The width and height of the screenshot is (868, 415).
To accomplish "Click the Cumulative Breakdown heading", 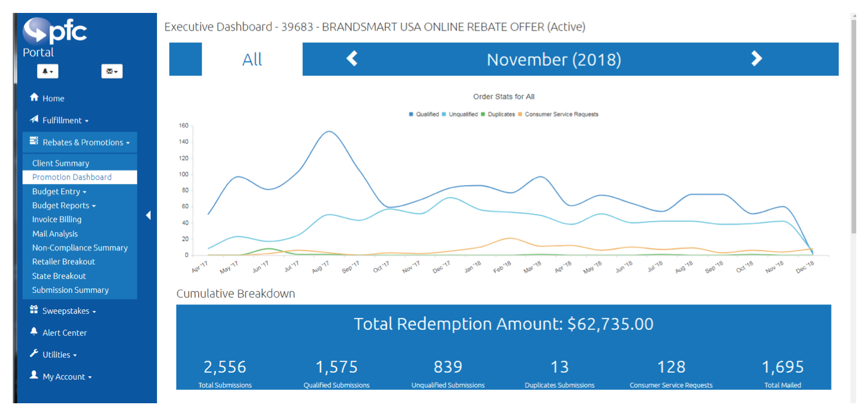I will click(236, 293).
